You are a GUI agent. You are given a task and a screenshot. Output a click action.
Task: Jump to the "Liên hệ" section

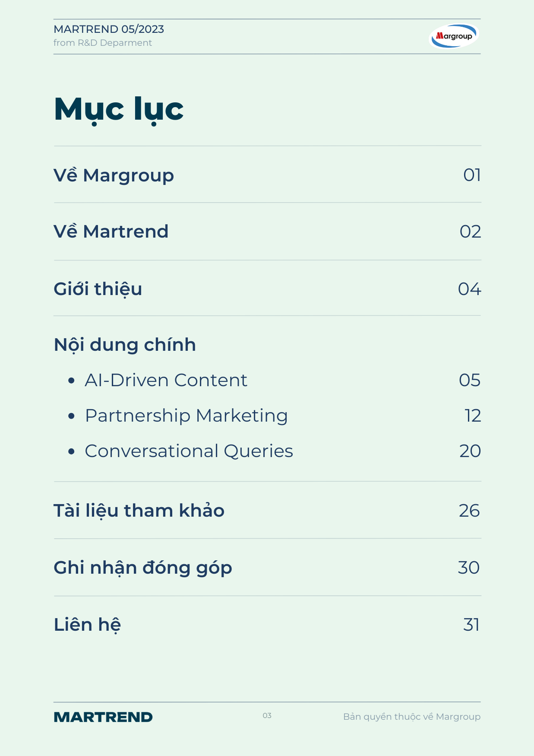point(87,625)
